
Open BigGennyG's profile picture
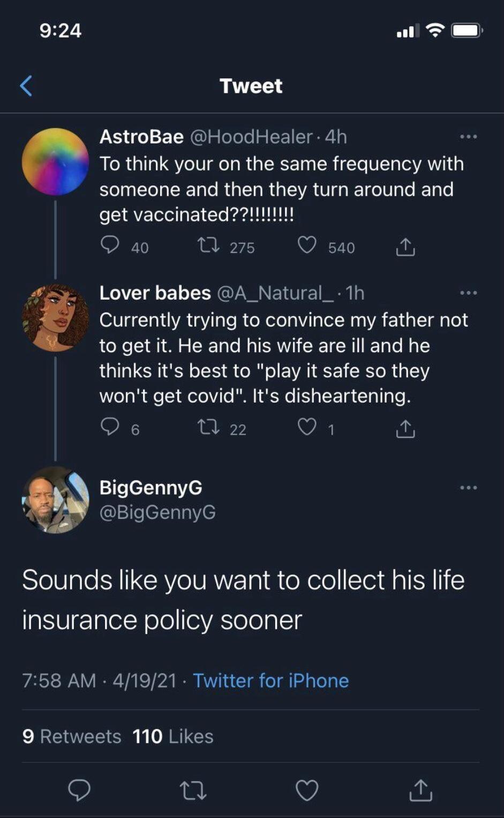55,500
